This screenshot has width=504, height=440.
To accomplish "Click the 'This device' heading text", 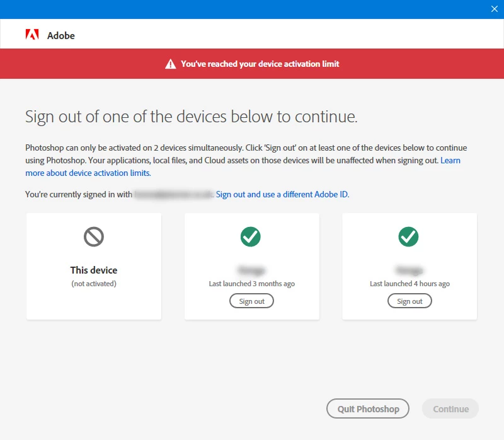I will pos(94,270).
